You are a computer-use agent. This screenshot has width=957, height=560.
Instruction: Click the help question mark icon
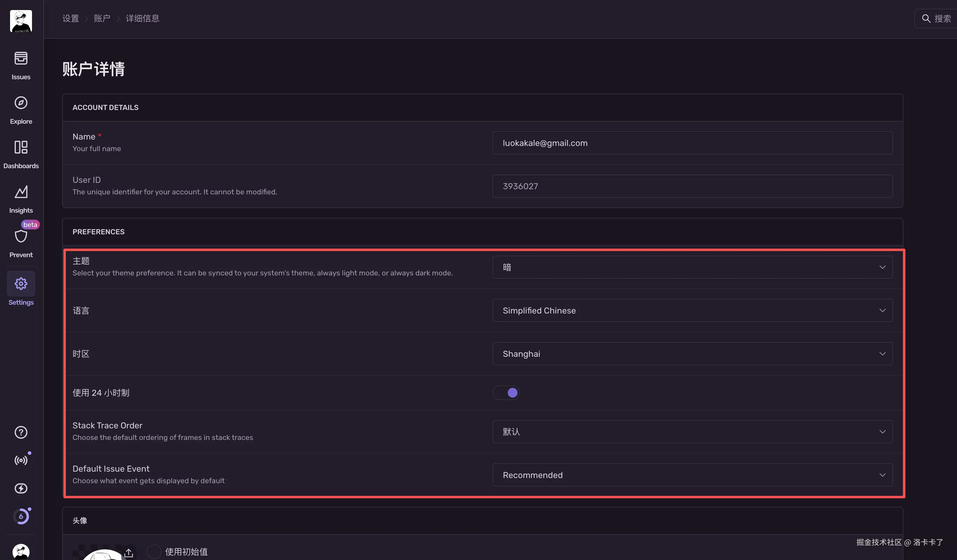click(21, 432)
